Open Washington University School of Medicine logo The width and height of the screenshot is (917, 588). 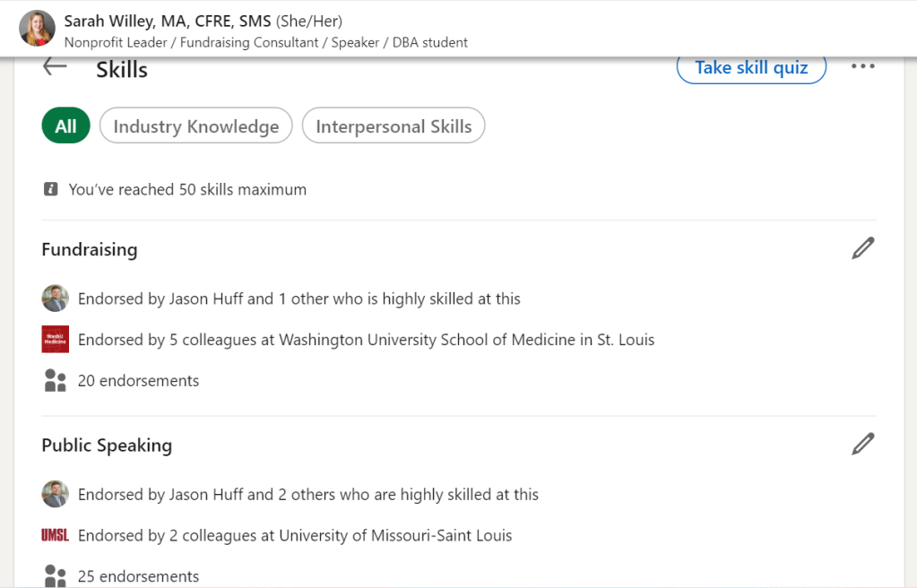point(56,340)
